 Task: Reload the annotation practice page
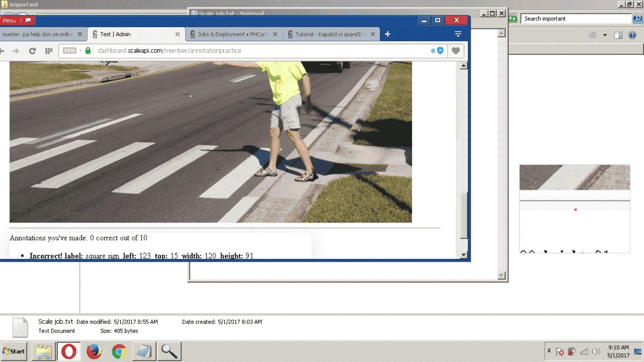(x=32, y=51)
